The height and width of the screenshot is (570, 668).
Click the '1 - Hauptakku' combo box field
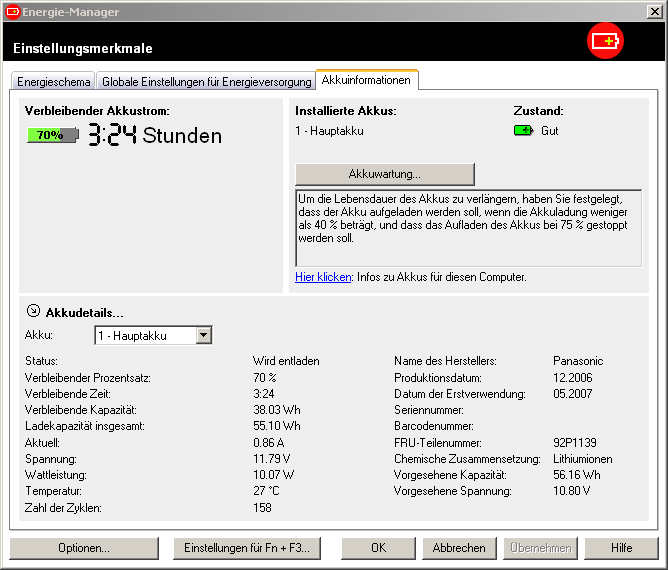[x=153, y=335]
